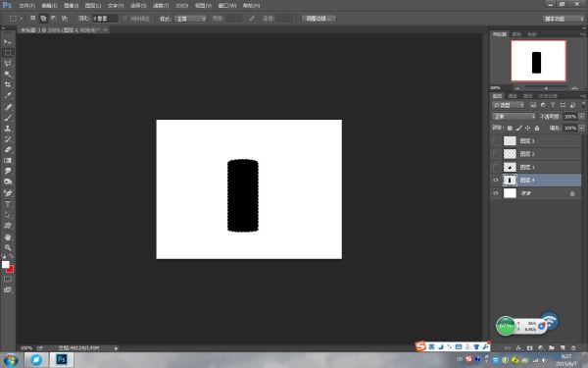
Task: Click the Add layer mask icon
Action: tap(529, 348)
